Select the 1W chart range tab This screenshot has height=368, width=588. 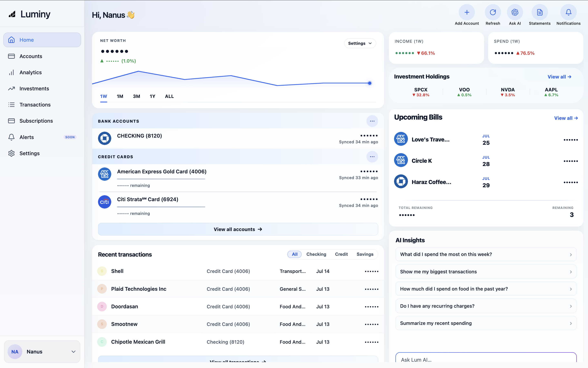coord(104,96)
